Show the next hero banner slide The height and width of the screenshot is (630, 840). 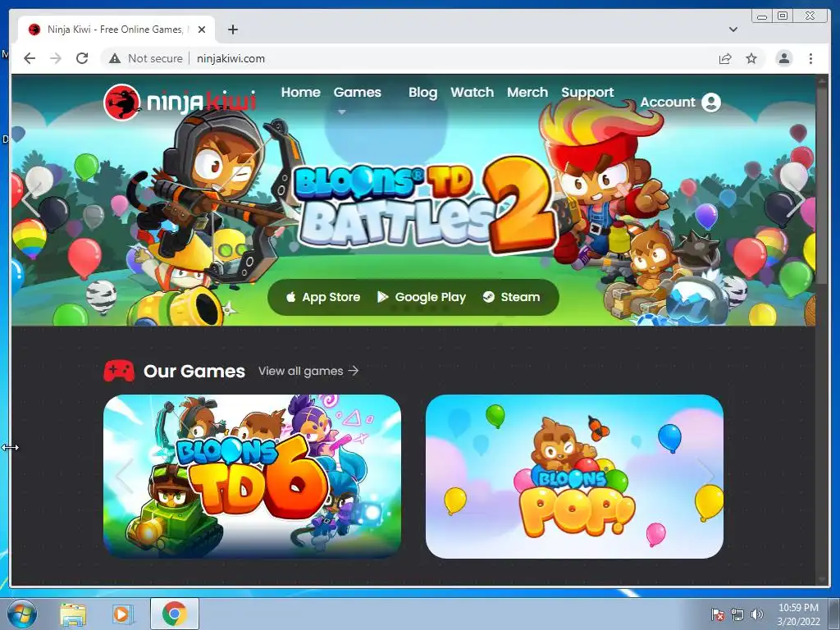pos(796,200)
